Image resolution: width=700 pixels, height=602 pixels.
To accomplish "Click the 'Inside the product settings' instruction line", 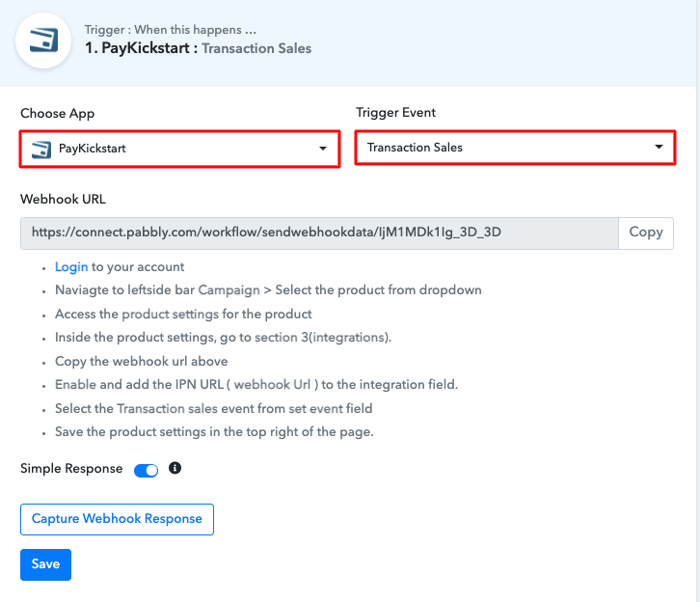I will click(x=223, y=337).
